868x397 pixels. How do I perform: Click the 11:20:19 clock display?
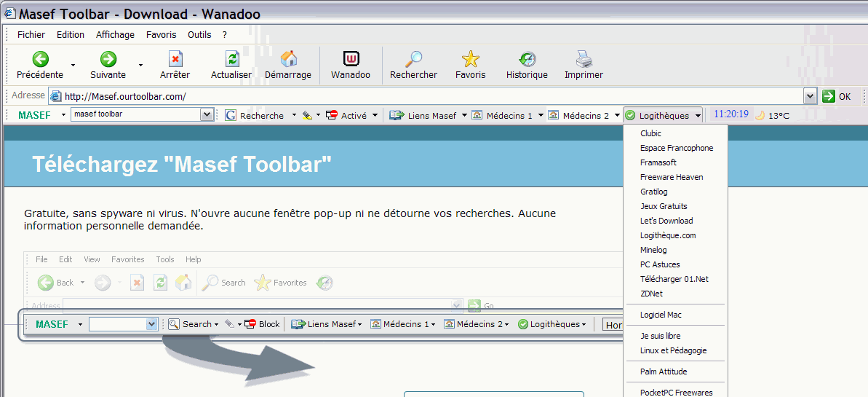(x=731, y=114)
